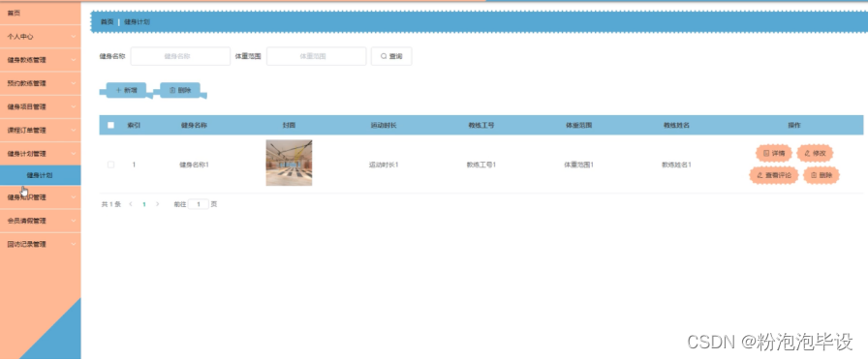This screenshot has height=360, width=868.
Task: Click page number 1 in pagination
Action: tap(144, 204)
